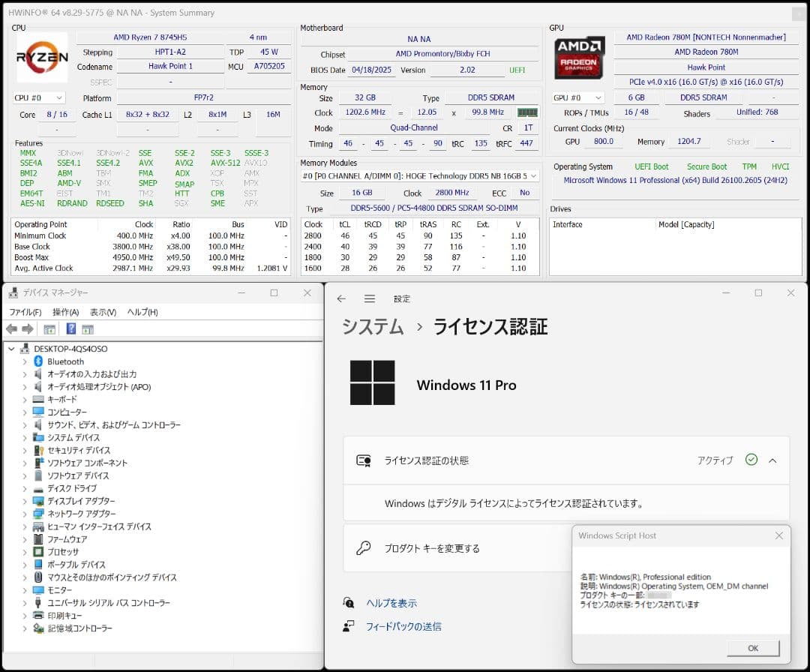
Task: Click the green active checkmark icon
Action: click(x=751, y=459)
